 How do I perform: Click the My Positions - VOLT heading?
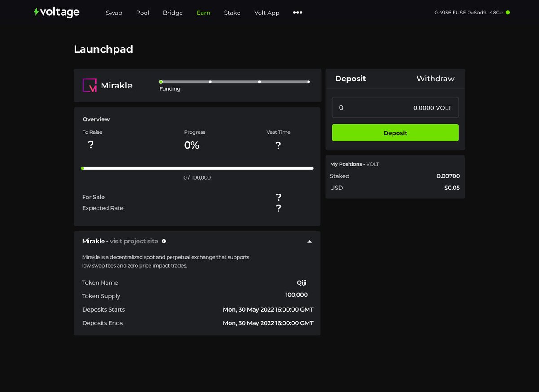[x=354, y=164]
